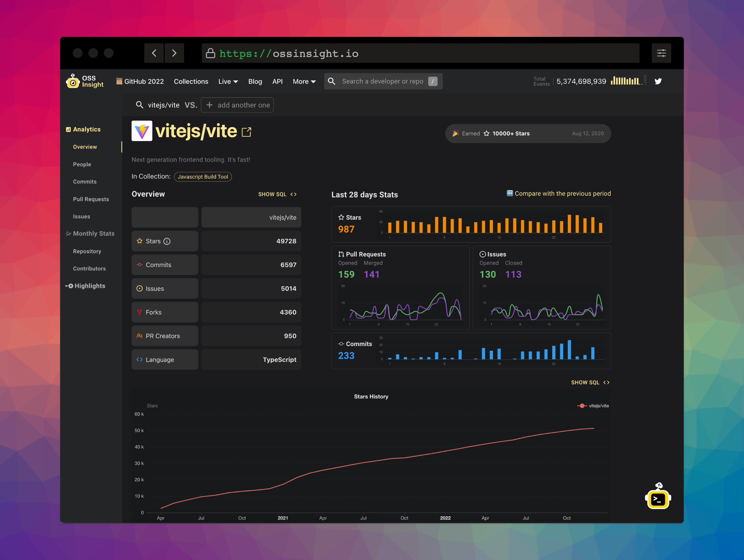Viewport: 744px width, 560px height.
Task: Open the Live dropdown menu
Action: pyautogui.click(x=228, y=82)
